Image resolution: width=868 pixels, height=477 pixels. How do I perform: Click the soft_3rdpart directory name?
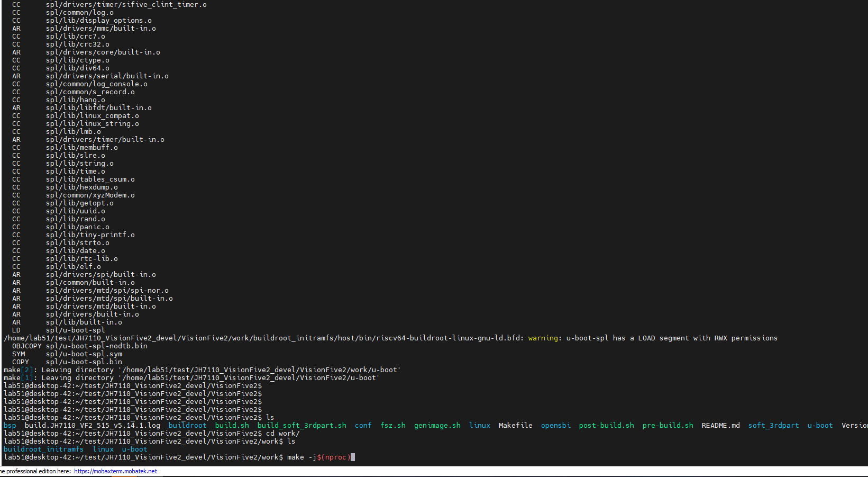tap(773, 425)
